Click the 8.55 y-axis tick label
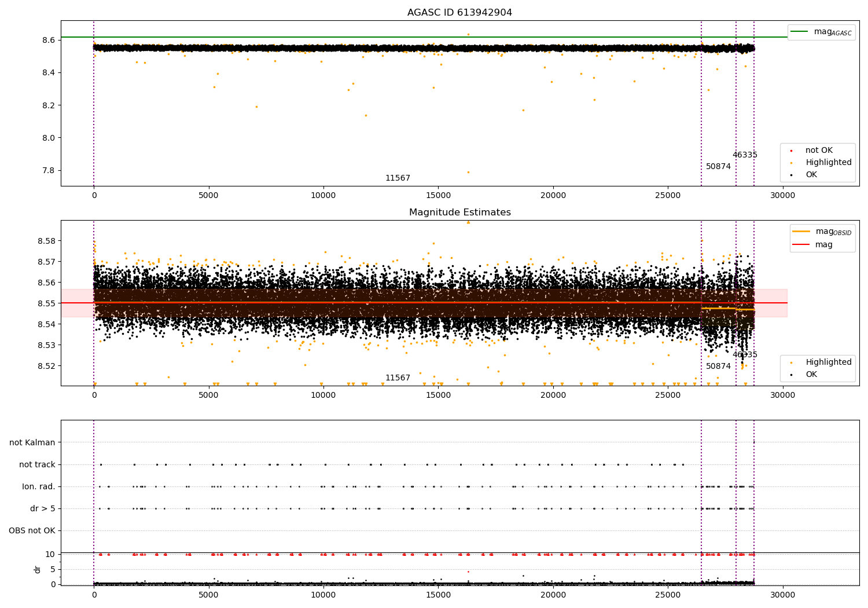Screen dimensions: 868x608 pos(47,303)
